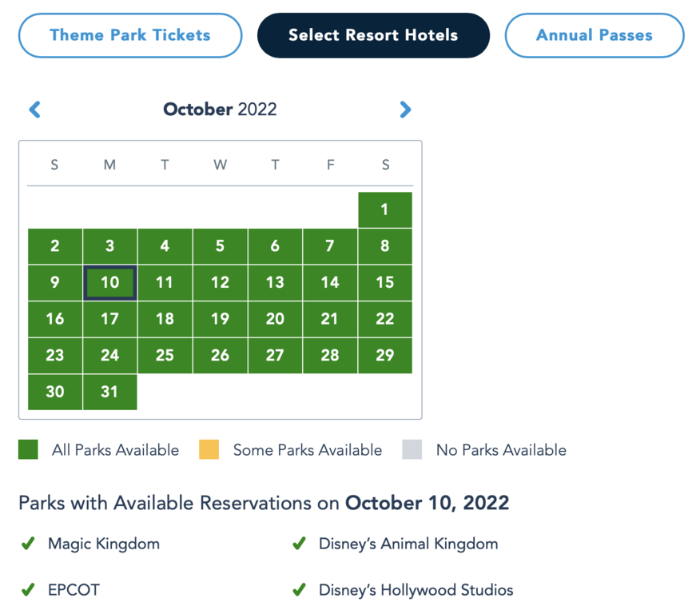The image size is (700, 614).
Task: Pick October 10 highlighted date
Action: click(x=110, y=282)
